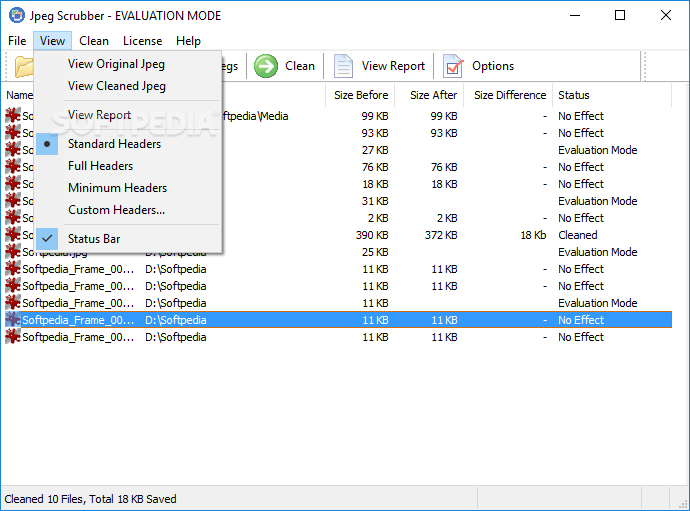Click the green Clean arrow icon
The image size is (690, 511).
pos(266,66)
